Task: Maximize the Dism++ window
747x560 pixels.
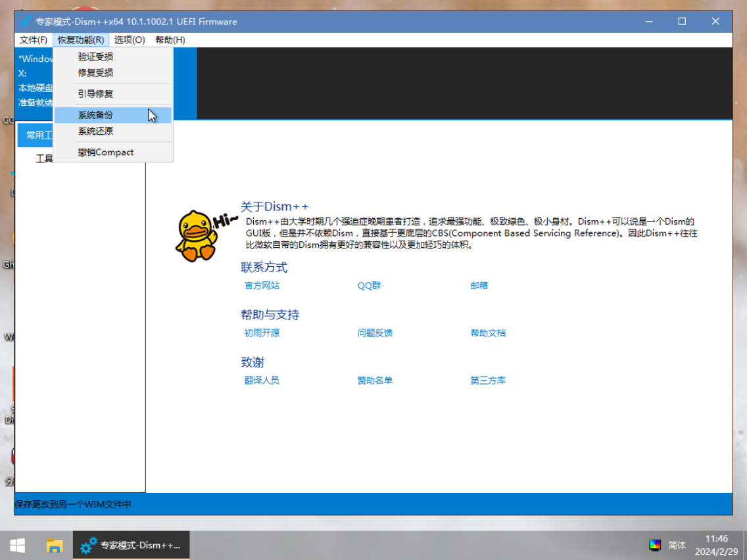Action: [x=682, y=22]
